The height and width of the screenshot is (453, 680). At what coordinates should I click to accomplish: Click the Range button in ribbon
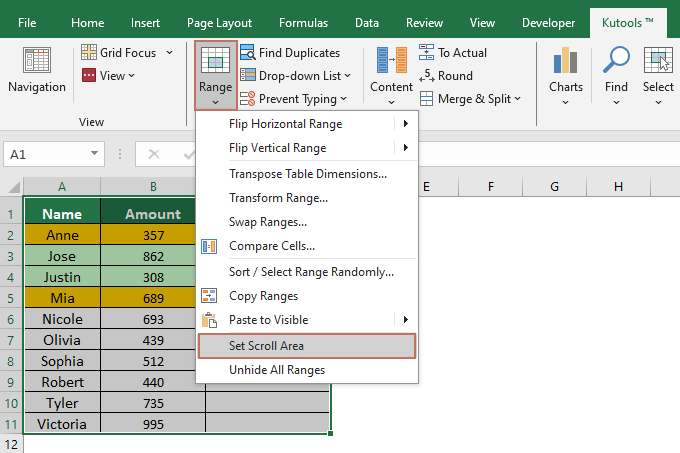pyautogui.click(x=215, y=70)
